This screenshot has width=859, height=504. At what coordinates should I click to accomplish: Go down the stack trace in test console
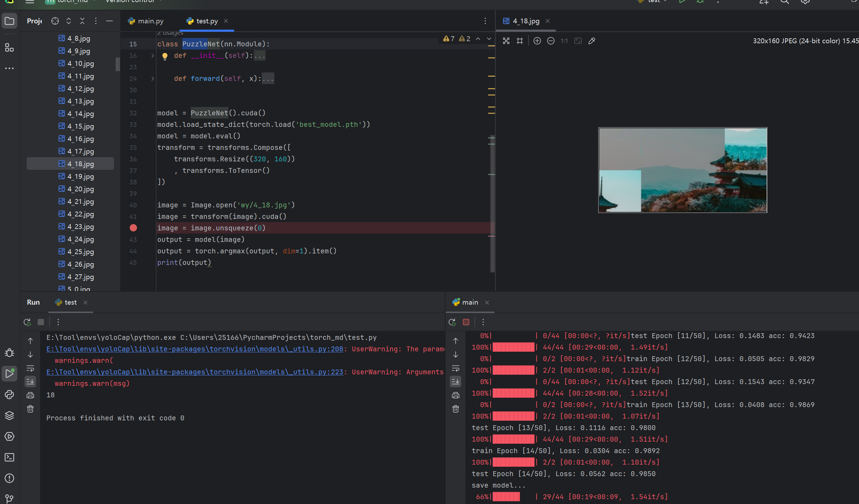[30, 354]
